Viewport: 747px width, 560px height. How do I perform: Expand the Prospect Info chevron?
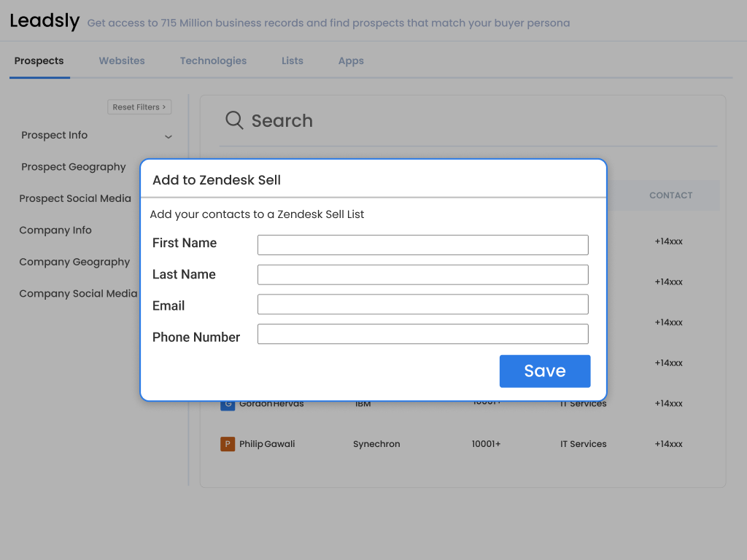pyautogui.click(x=169, y=136)
